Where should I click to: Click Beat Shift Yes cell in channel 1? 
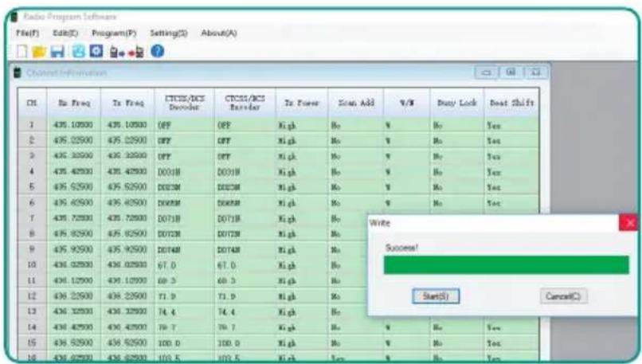[512, 125]
